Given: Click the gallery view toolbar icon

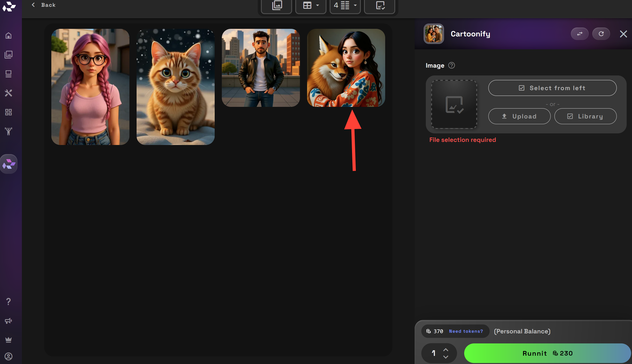Looking at the screenshot, I should coord(276,5).
